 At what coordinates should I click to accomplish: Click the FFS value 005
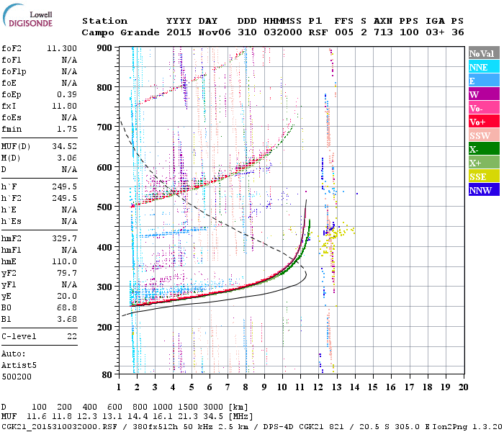click(x=344, y=32)
